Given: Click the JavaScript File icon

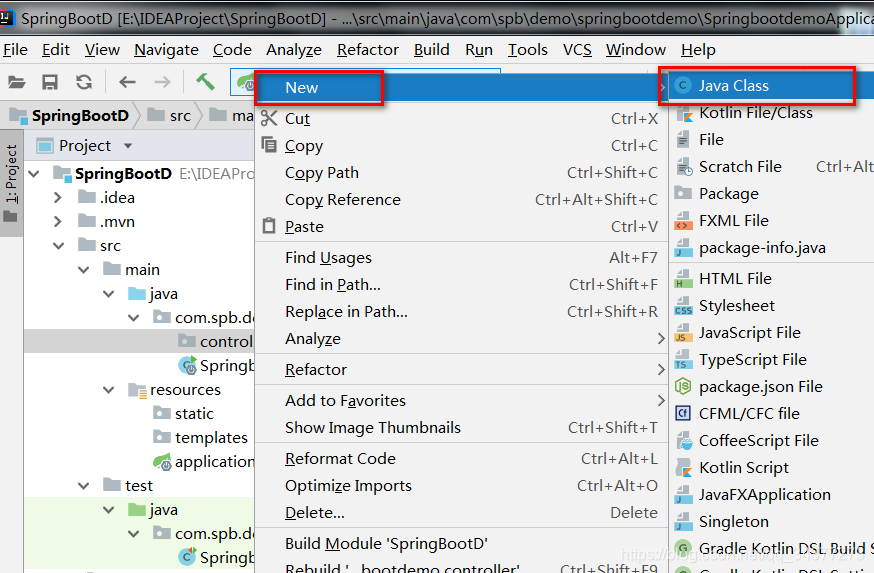Looking at the screenshot, I should [683, 333].
